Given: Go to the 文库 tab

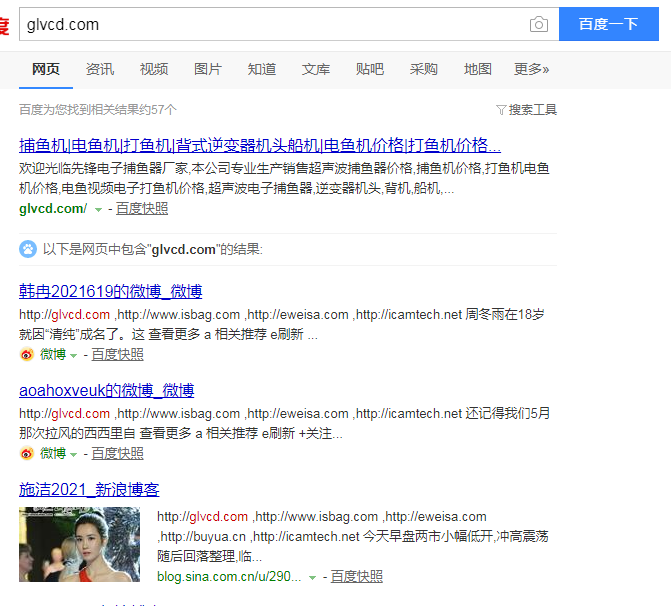Looking at the screenshot, I should [315, 69].
